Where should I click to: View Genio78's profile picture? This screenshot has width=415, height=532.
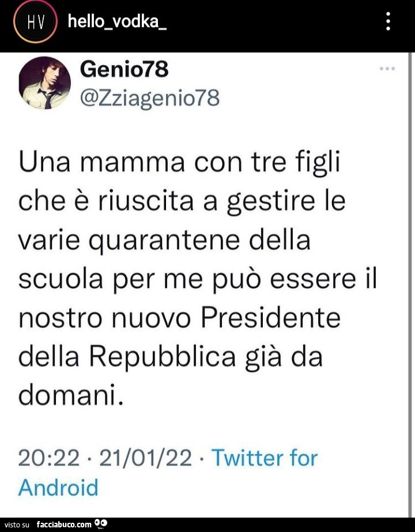(x=45, y=83)
